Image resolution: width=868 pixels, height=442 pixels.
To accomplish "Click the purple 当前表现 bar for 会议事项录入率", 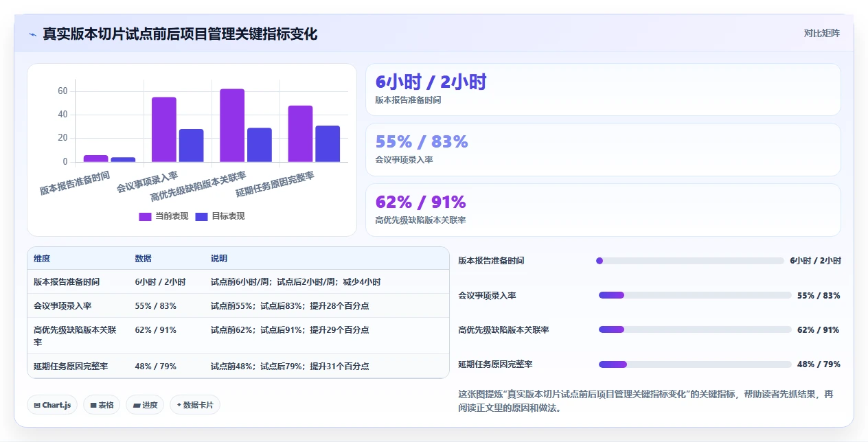I will point(164,130).
